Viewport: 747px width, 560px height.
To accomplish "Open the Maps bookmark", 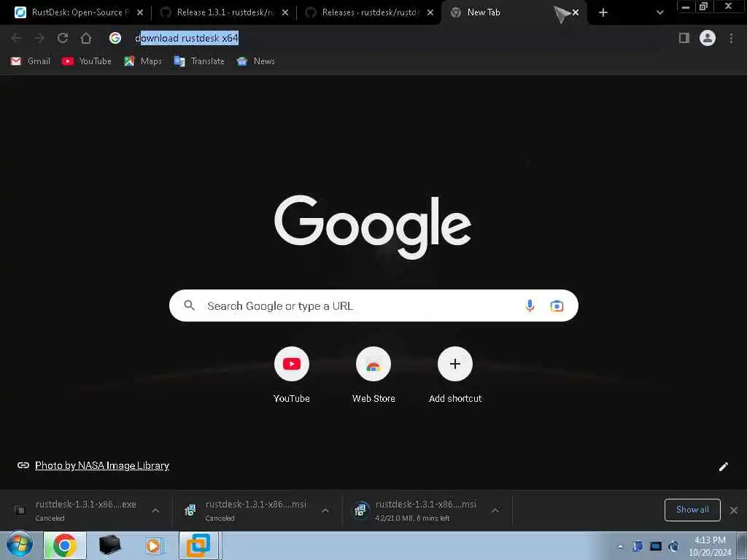I will click(x=142, y=61).
